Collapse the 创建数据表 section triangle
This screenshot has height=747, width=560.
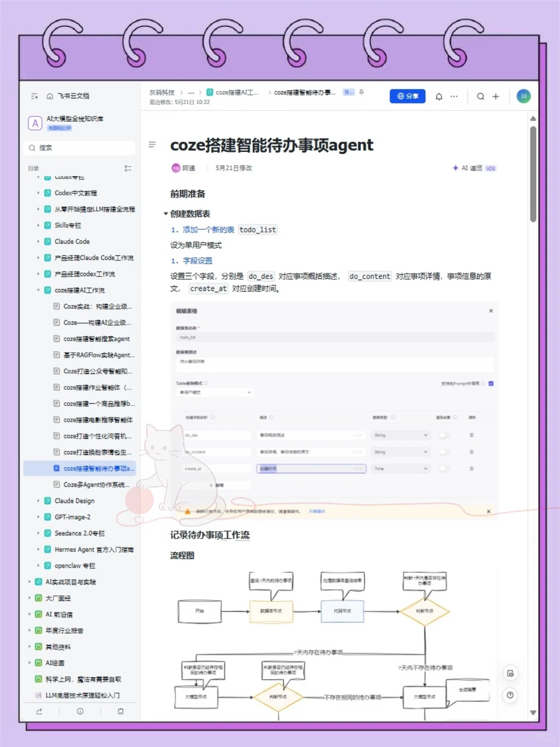tap(166, 214)
